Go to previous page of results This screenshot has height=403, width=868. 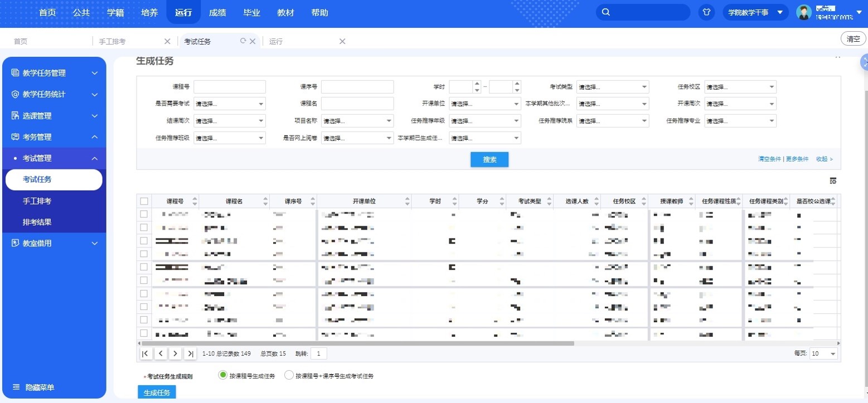click(161, 353)
